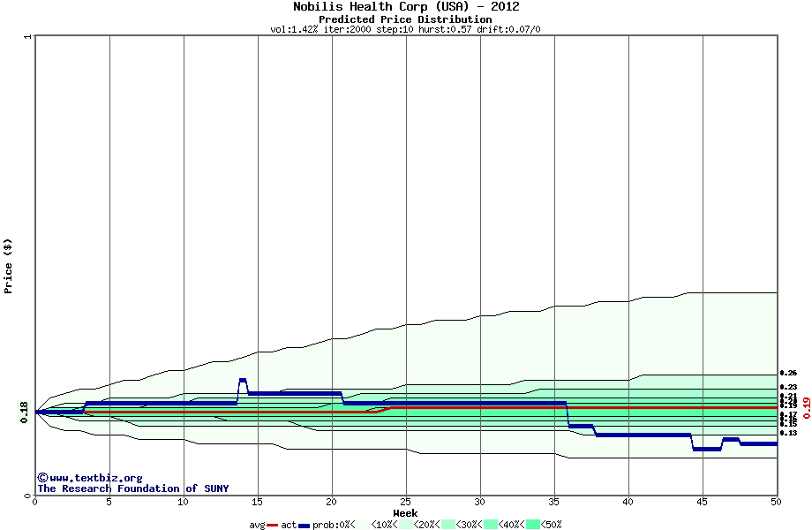The height and width of the screenshot is (530, 812).
Task: Click legend swatch between 0% and 10%
Action: click(363, 525)
